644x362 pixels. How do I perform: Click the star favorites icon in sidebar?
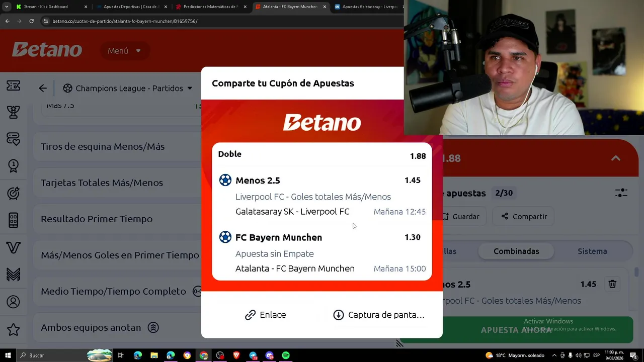14,329
